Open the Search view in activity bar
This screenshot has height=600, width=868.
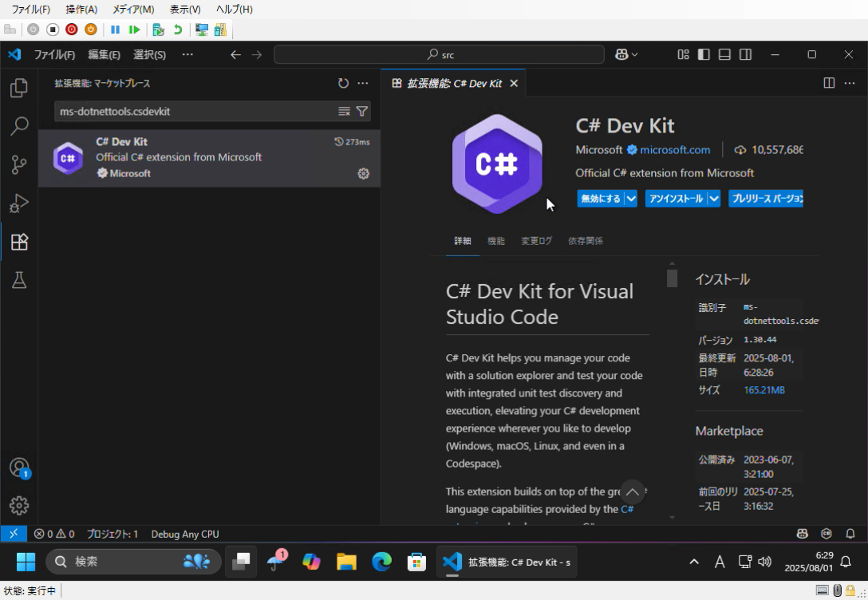coord(19,125)
